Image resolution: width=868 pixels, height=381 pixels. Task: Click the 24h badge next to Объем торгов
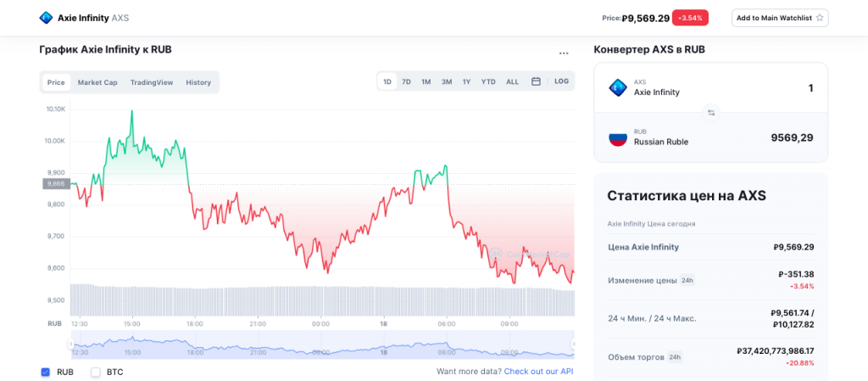(675, 357)
